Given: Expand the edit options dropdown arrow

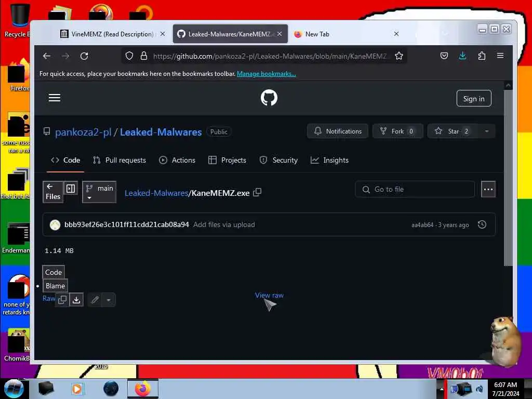Looking at the screenshot, I should 109,300.
